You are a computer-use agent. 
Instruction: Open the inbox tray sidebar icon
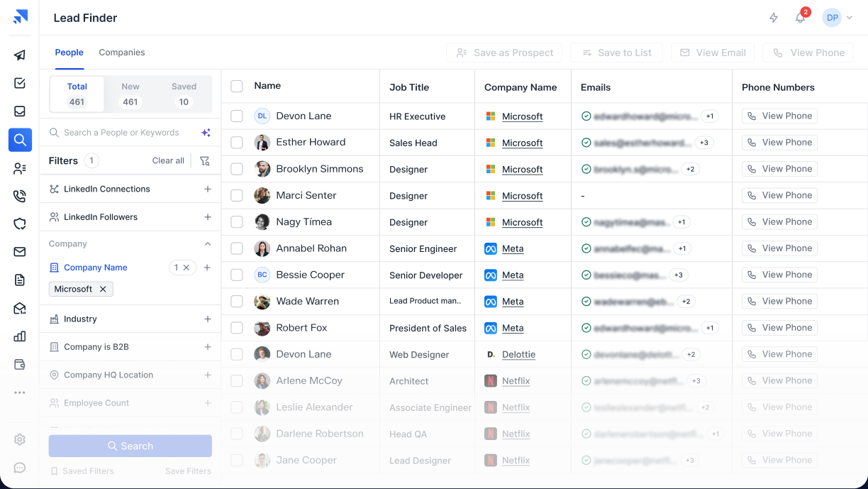pyautogui.click(x=20, y=111)
